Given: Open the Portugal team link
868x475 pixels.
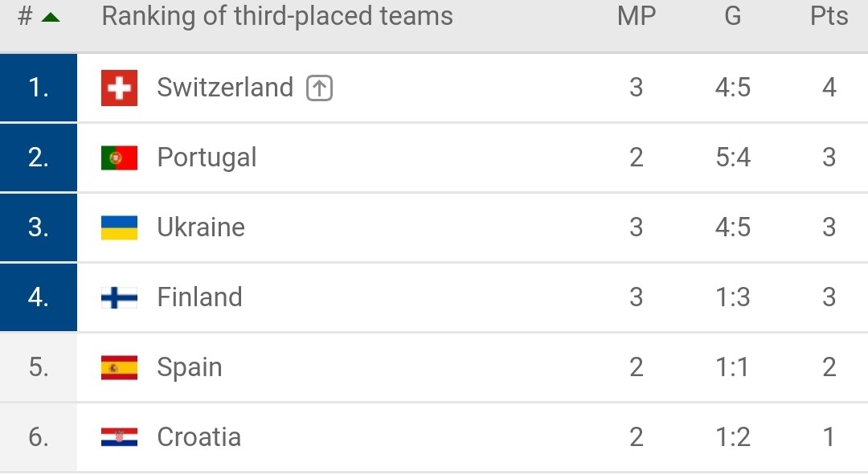Looking at the screenshot, I should [x=207, y=158].
